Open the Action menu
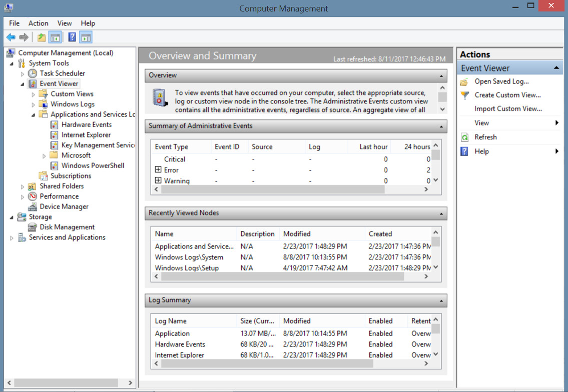568x392 pixels. pos(38,23)
